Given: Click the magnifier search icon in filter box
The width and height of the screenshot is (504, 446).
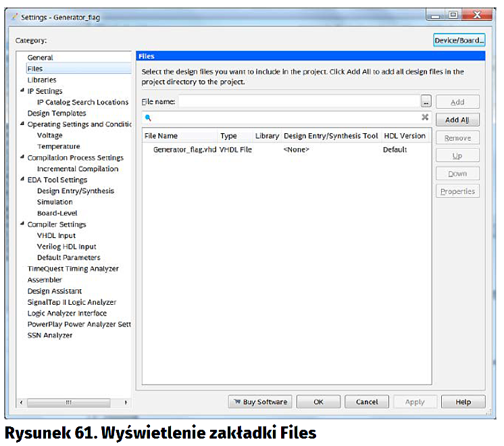Looking at the screenshot, I should click(x=148, y=118).
